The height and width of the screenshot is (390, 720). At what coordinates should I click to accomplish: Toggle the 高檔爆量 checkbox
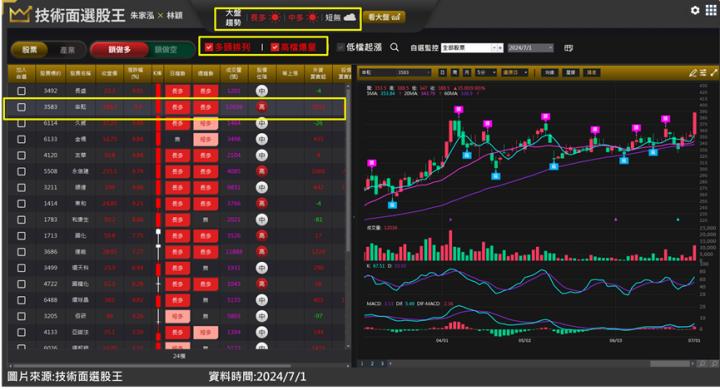coord(275,47)
